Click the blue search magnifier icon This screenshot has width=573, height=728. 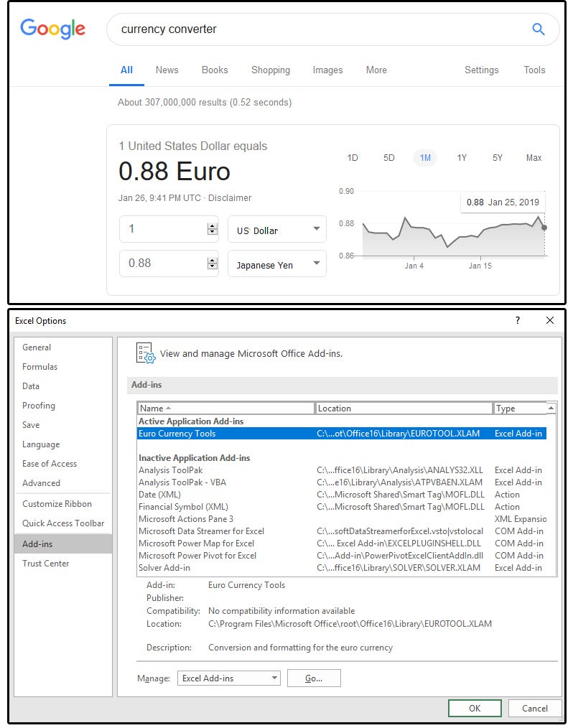click(x=538, y=29)
